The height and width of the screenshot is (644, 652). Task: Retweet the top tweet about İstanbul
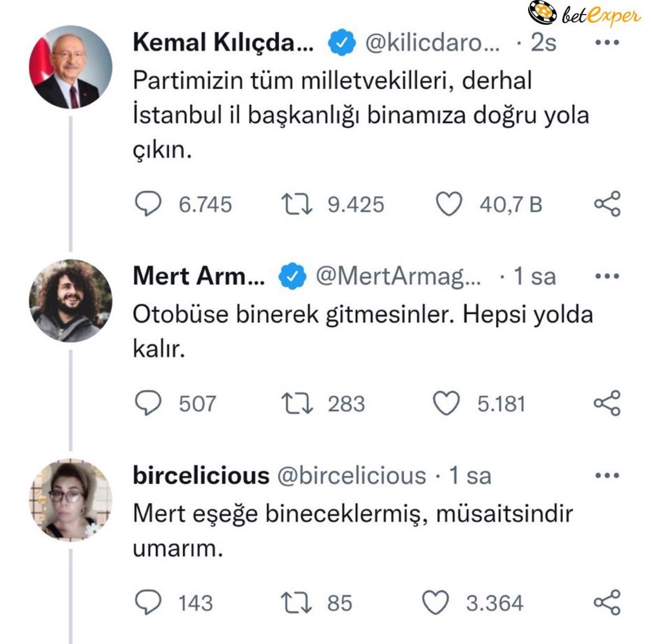point(296,205)
